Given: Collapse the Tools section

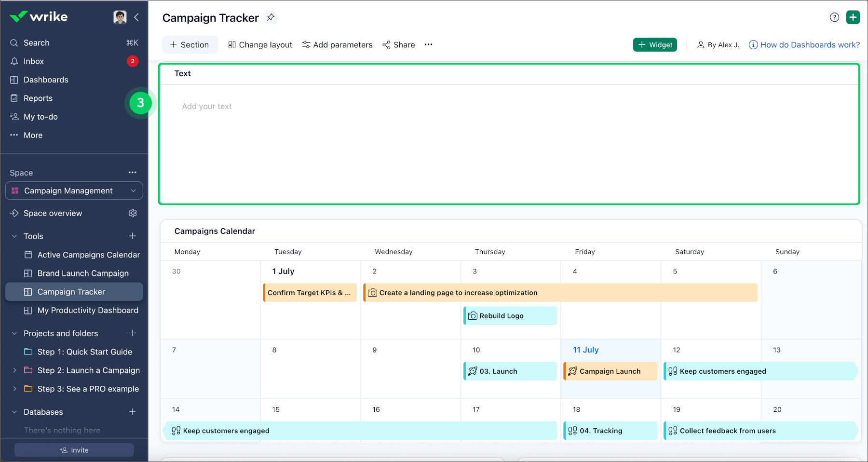Looking at the screenshot, I should click(x=14, y=236).
